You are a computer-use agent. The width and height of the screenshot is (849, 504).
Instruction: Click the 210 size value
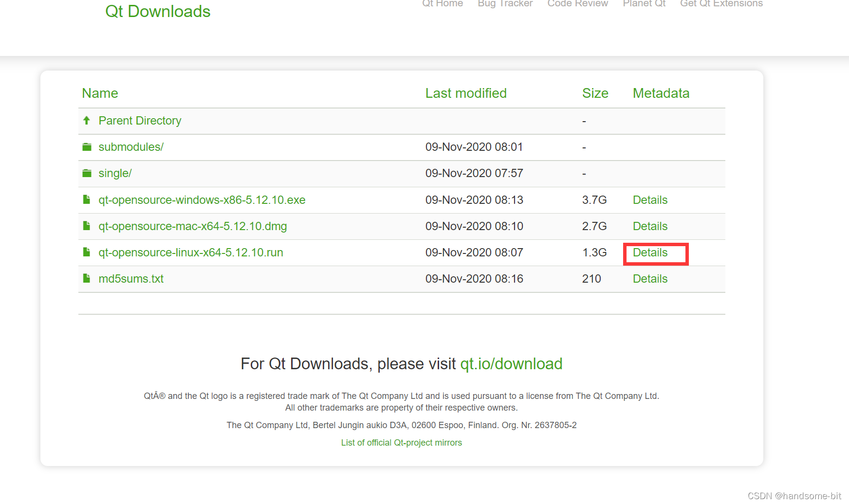click(x=591, y=279)
